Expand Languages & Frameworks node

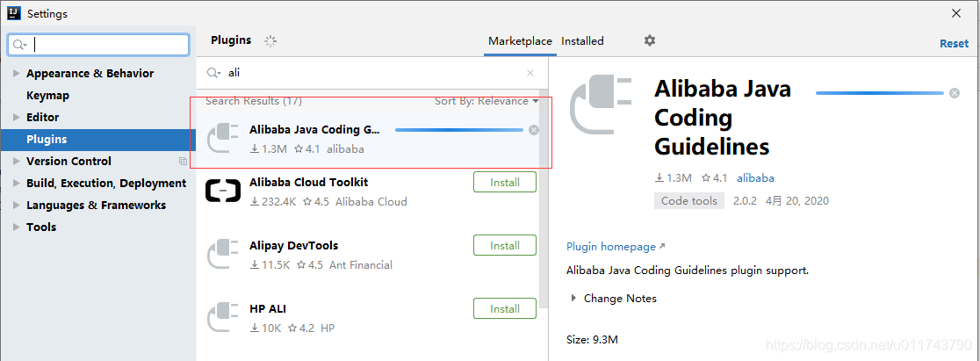(17, 205)
